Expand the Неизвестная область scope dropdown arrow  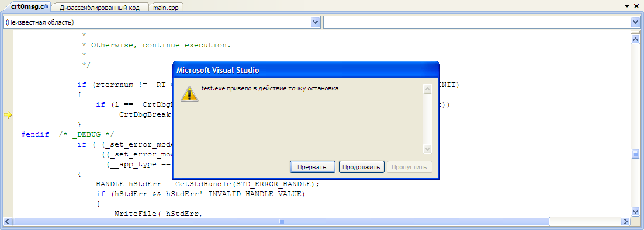click(315, 22)
